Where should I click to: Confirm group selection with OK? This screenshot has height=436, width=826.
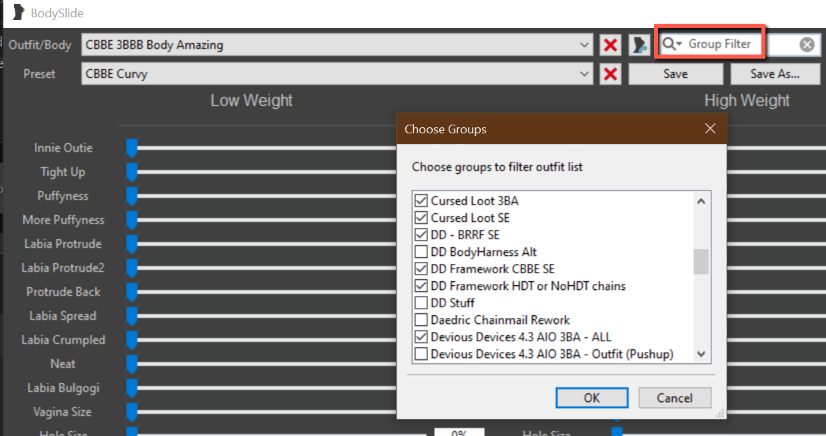point(592,398)
